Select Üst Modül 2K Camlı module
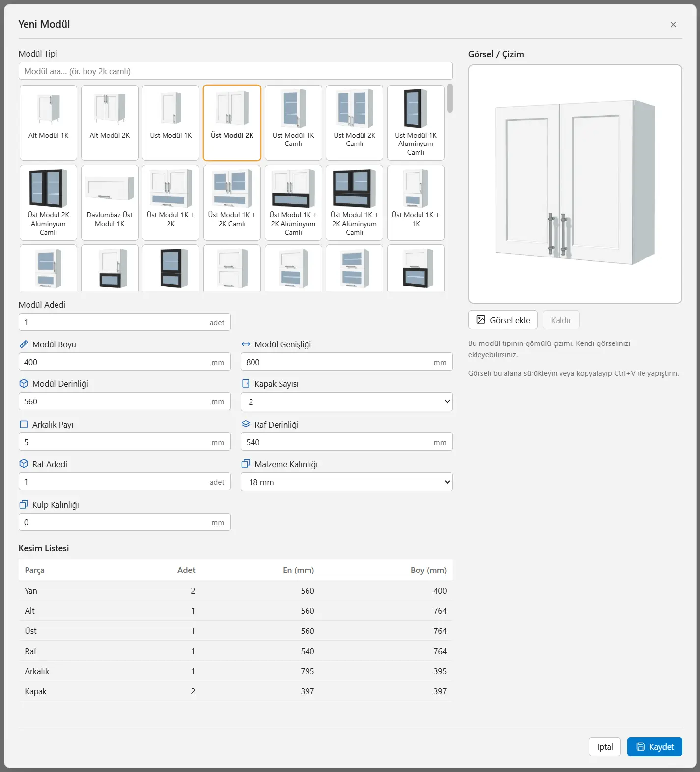Image resolution: width=700 pixels, height=772 pixels. click(354, 123)
